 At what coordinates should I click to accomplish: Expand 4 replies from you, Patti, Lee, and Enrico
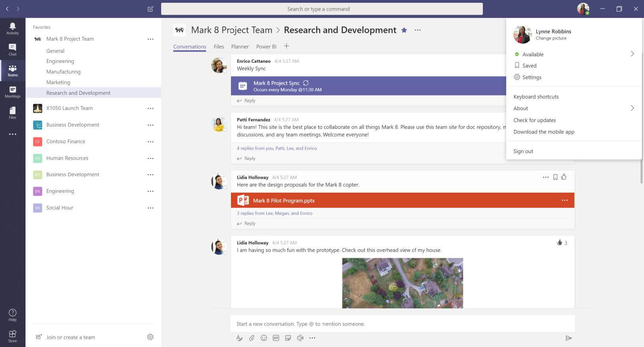[x=277, y=148]
